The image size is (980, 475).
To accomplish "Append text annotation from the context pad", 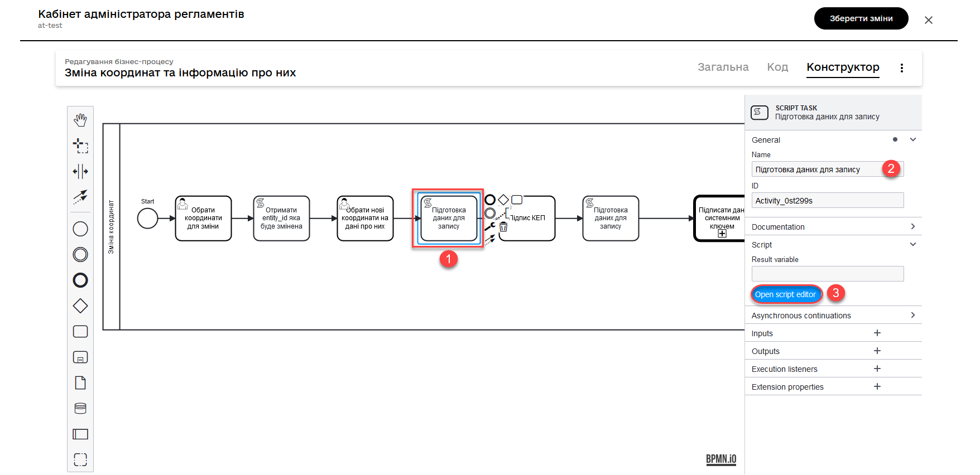I will 503,213.
